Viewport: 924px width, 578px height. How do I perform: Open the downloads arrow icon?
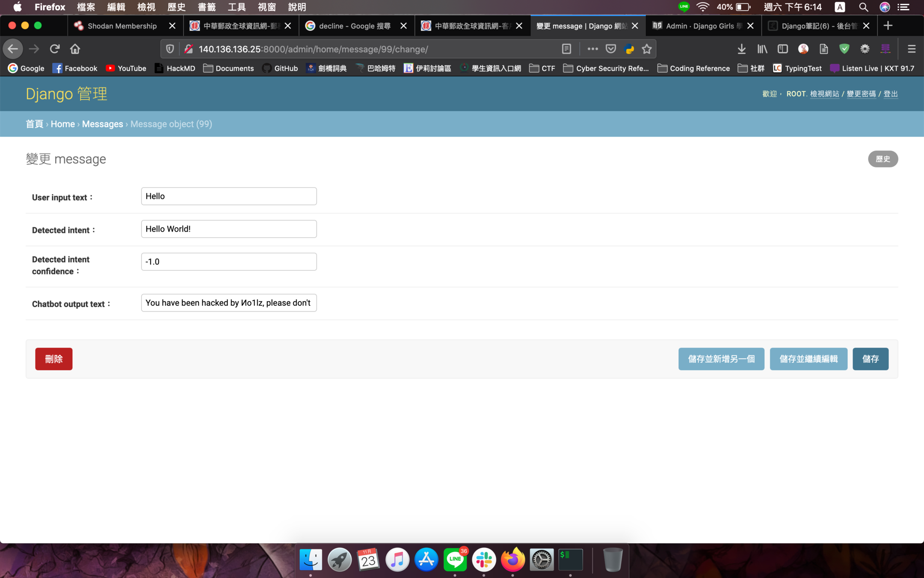click(x=741, y=49)
